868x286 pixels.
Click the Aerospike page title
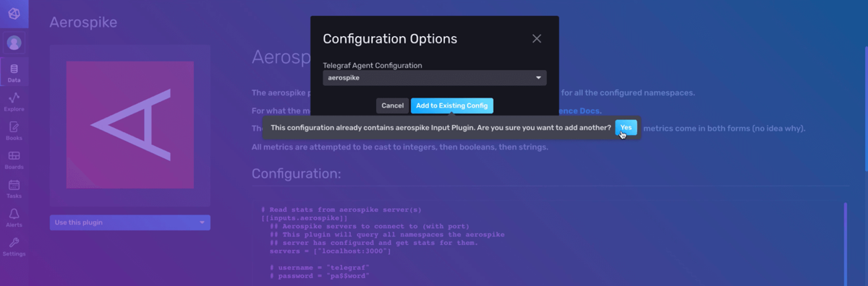point(83,22)
